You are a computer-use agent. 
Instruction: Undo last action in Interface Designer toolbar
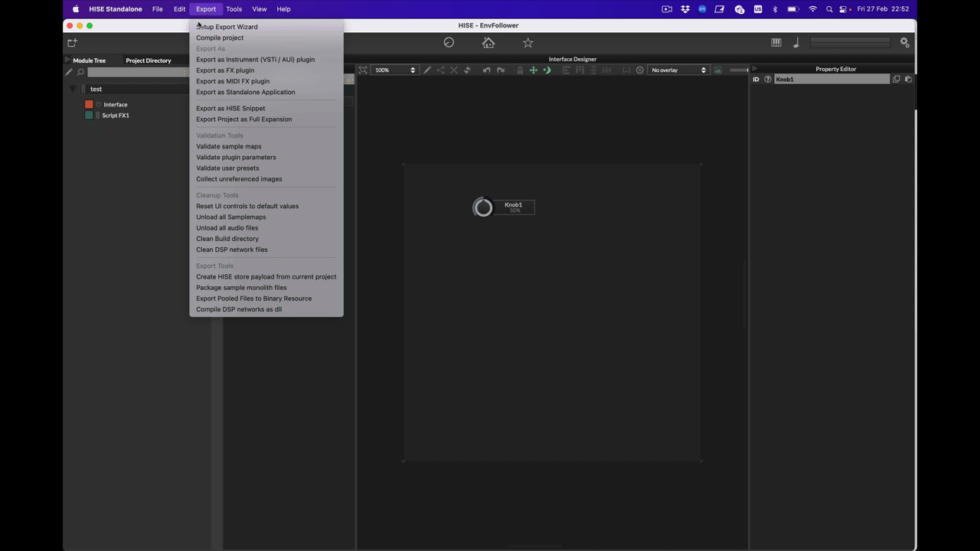(486, 70)
